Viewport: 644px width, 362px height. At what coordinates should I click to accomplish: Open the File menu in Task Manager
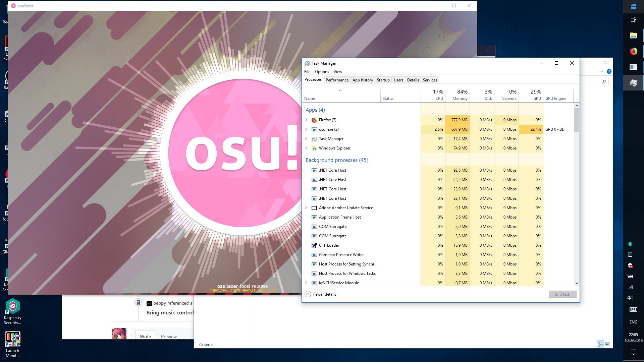(x=307, y=72)
